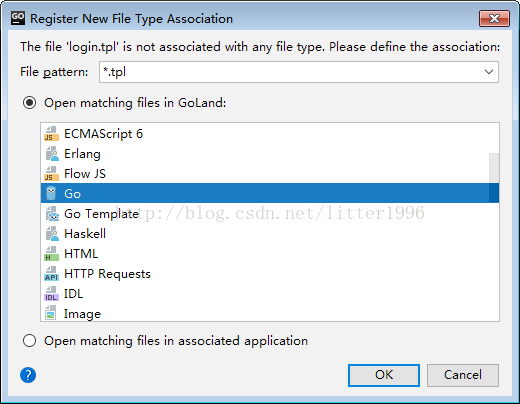This screenshot has width=520, height=404.
Task: Open help with the question mark icon
Action: click(x=28, y=375)
